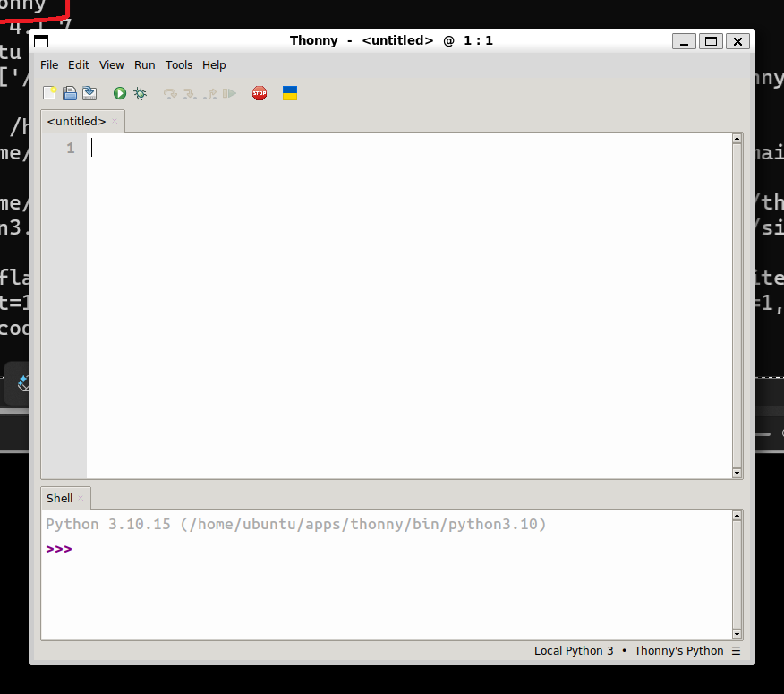Open the Help menu
This screenshot has width=784, height=694.
214,65
